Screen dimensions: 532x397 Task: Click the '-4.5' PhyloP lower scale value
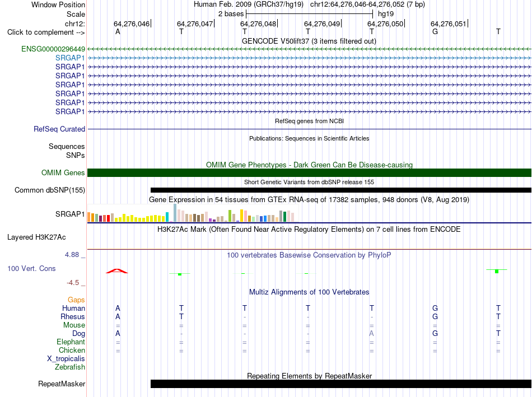(x=73, y=283)
